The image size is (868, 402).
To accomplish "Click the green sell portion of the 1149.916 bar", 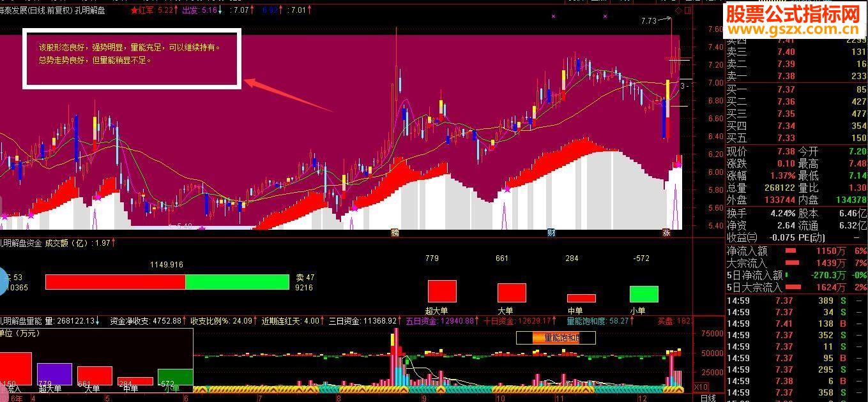I will click(237, 282).
